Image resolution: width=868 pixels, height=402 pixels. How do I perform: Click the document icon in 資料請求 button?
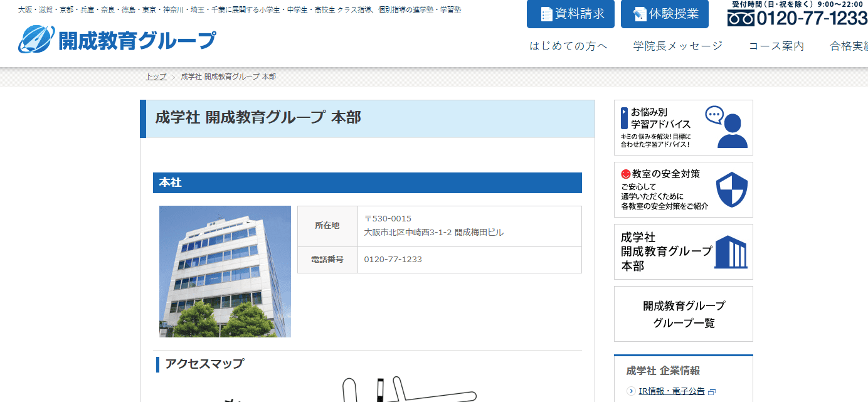coord(546,14)
